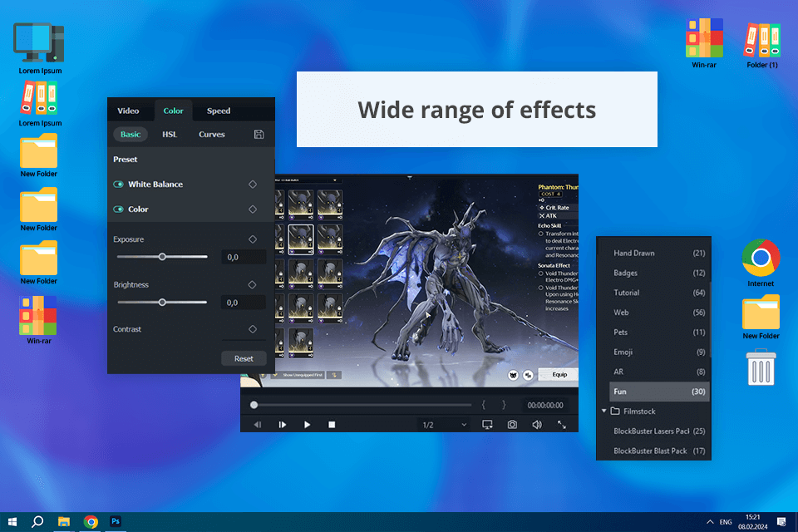Toggle the White Balance switch
Screen dimensions: 798x532
(x=119, y=185)
